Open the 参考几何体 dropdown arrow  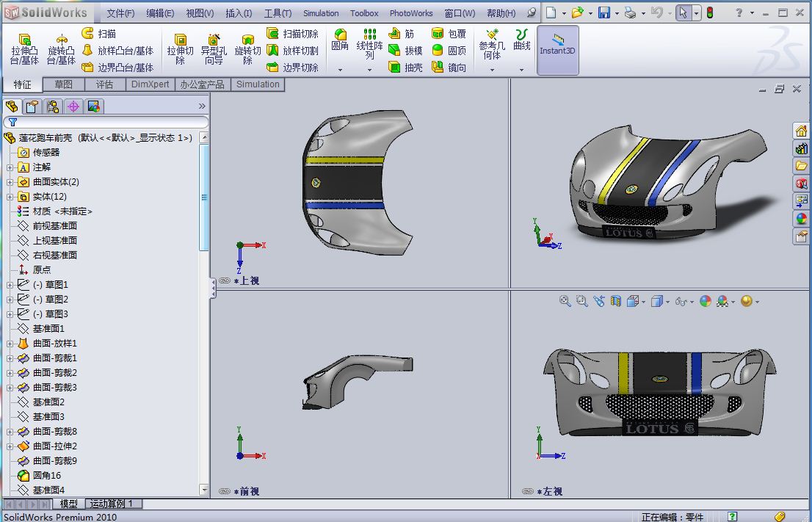pos(492,70)
